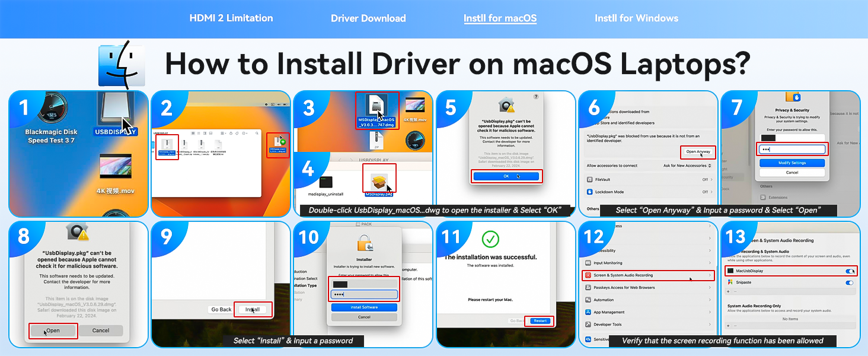Click the blue Restart button
868x356 pixels.
pos(540,321)
